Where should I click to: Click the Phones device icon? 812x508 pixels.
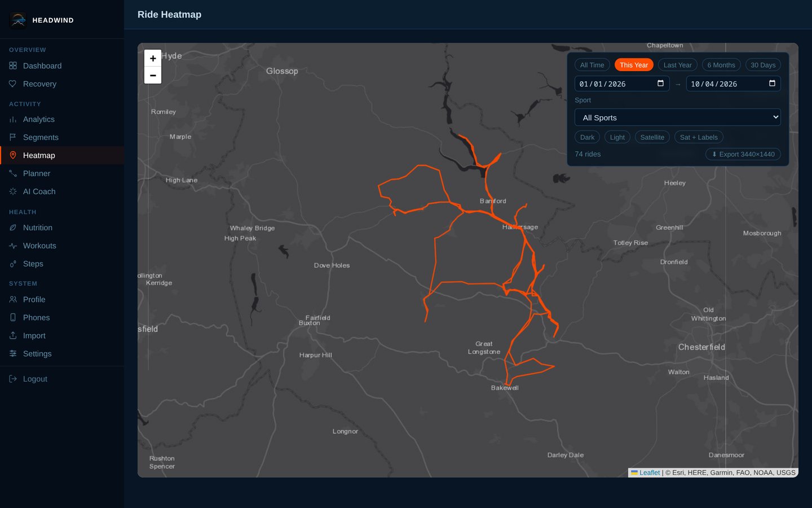pos(13,318)
